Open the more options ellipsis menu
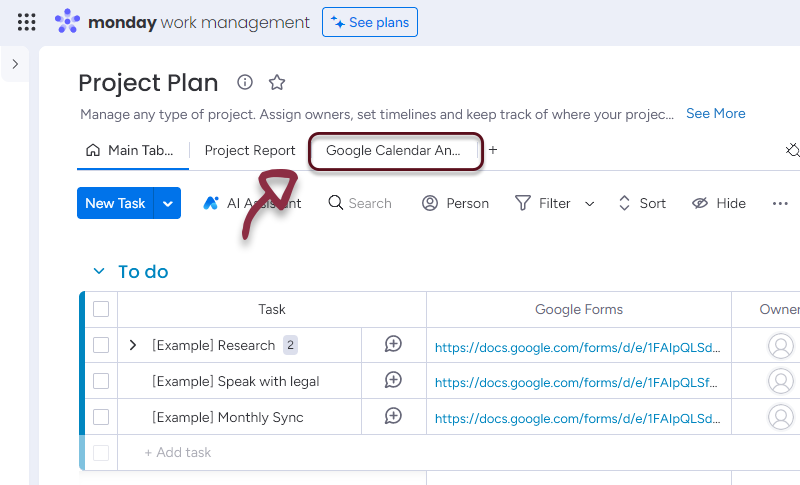This screenshot has height=485, width=800. (x=780, y=203)
